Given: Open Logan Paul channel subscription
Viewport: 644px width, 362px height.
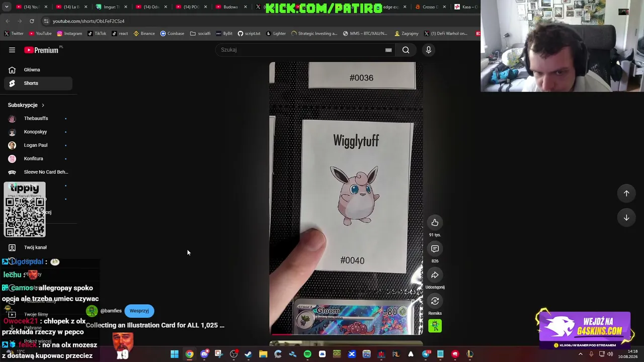Looking at the screenshot, I should (38, 145).
